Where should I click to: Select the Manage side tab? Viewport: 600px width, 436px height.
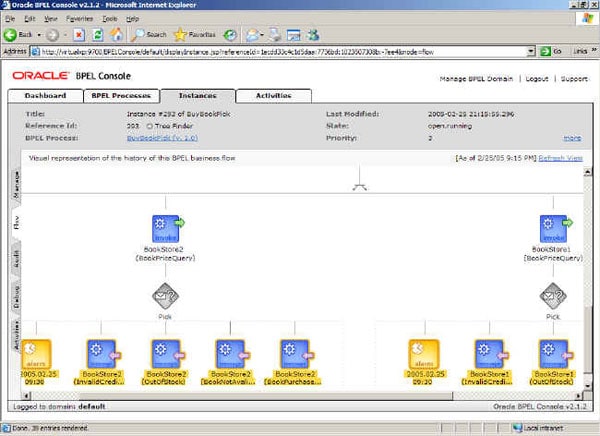point(16,185)
